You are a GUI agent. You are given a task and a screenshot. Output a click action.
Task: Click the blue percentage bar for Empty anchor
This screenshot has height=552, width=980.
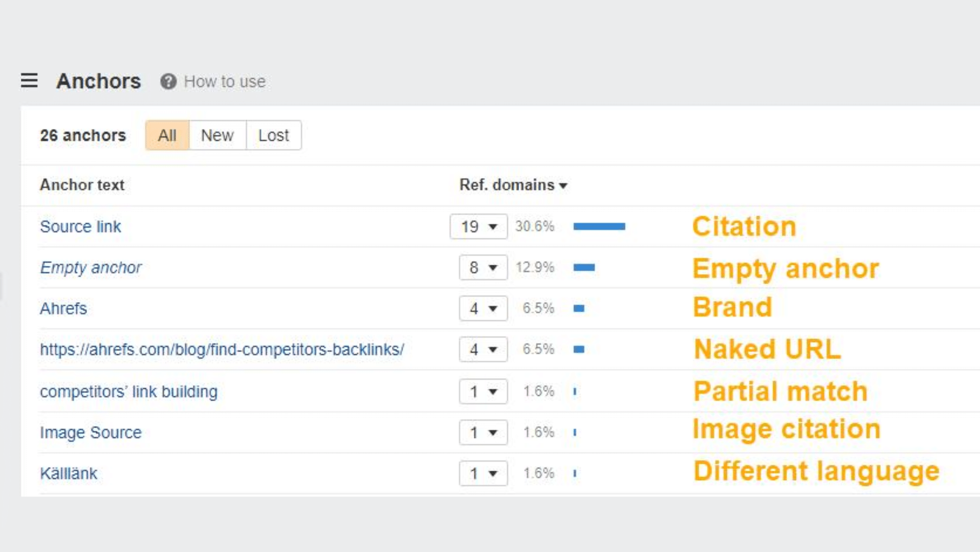click(x=584, y=267)
